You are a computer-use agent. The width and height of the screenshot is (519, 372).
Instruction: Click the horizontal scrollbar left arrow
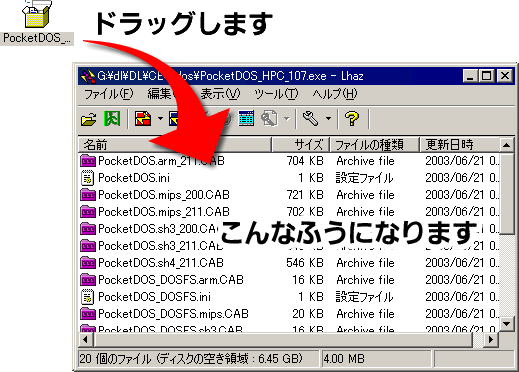[86, 340]
